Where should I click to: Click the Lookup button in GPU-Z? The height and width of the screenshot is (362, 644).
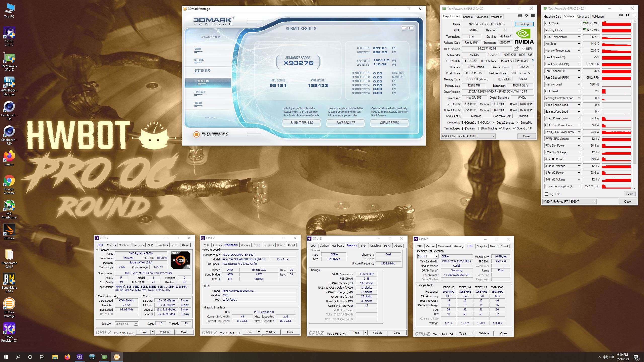pos(524,24)
